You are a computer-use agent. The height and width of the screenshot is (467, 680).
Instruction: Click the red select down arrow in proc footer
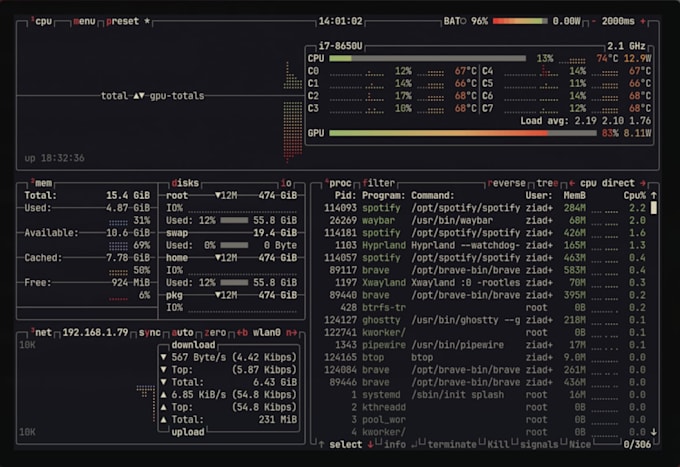[x=370, y=444]
